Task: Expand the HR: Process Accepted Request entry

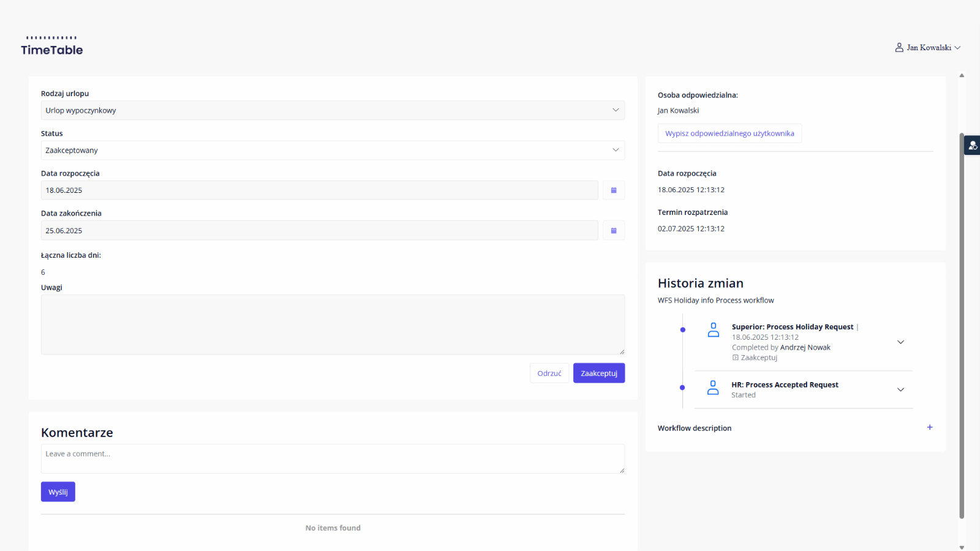Action: [900, 389]
